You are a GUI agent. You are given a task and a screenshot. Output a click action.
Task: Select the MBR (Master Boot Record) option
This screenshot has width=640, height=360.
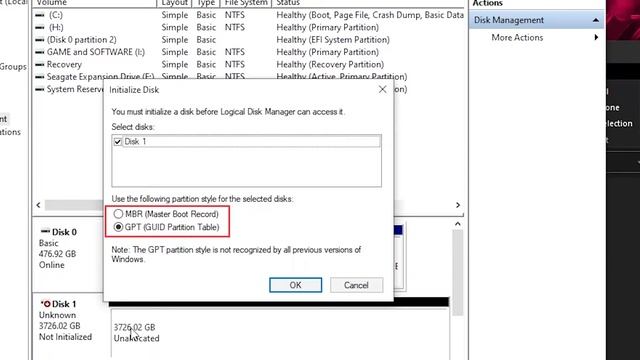click(x=118, y=214)
